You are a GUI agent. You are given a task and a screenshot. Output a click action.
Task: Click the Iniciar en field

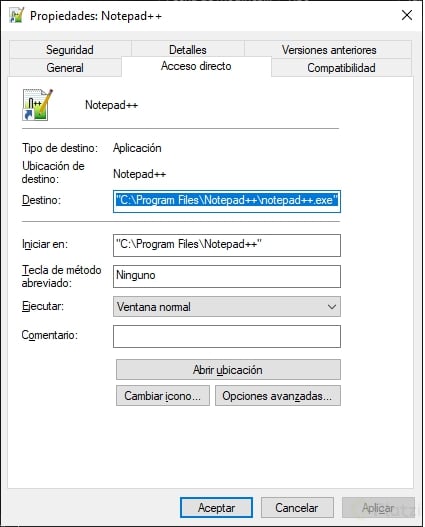227,245
